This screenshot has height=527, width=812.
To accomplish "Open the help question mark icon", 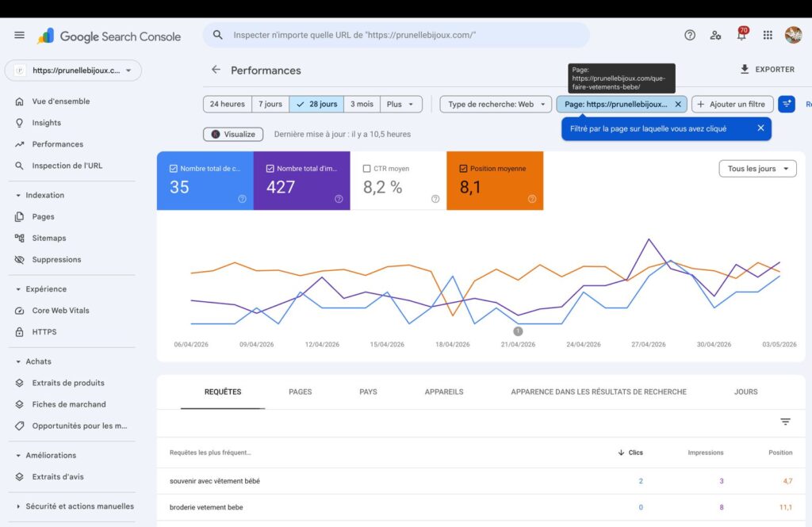I will [690, 35].
